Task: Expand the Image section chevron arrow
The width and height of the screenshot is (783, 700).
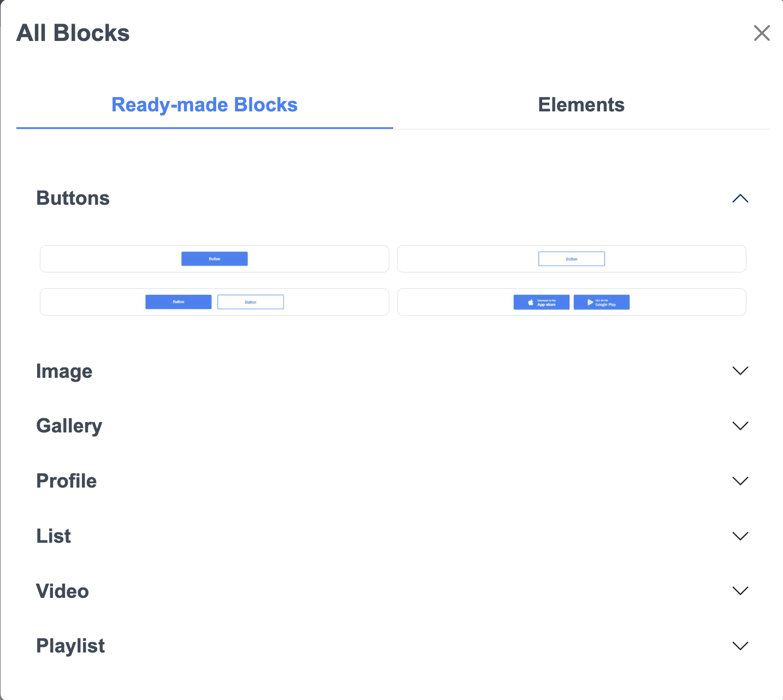Action: [x=740, y=371]
